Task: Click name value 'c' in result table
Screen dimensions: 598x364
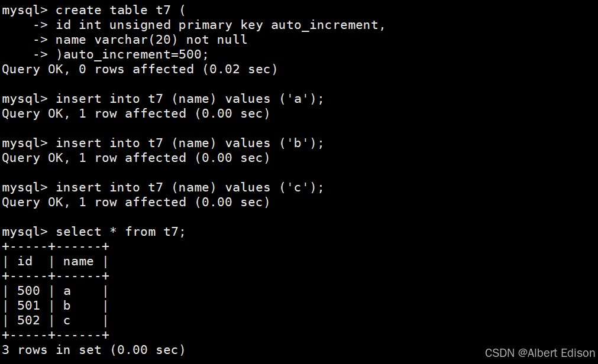Action: point(67,320)
